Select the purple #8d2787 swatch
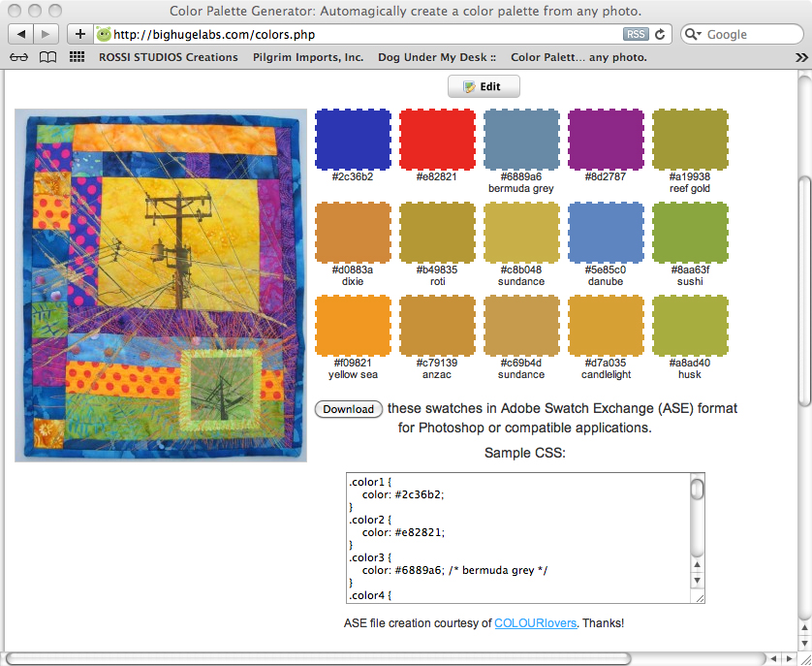This screenshot has width=812, height=666. coord(606,140)
